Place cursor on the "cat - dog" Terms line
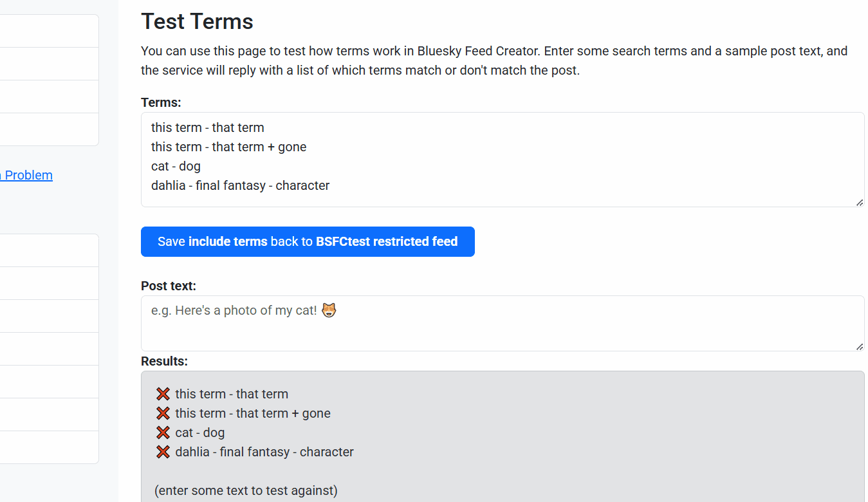Image resolution: width=868 pixels, height=502 pixels. [x=176, y=166]
